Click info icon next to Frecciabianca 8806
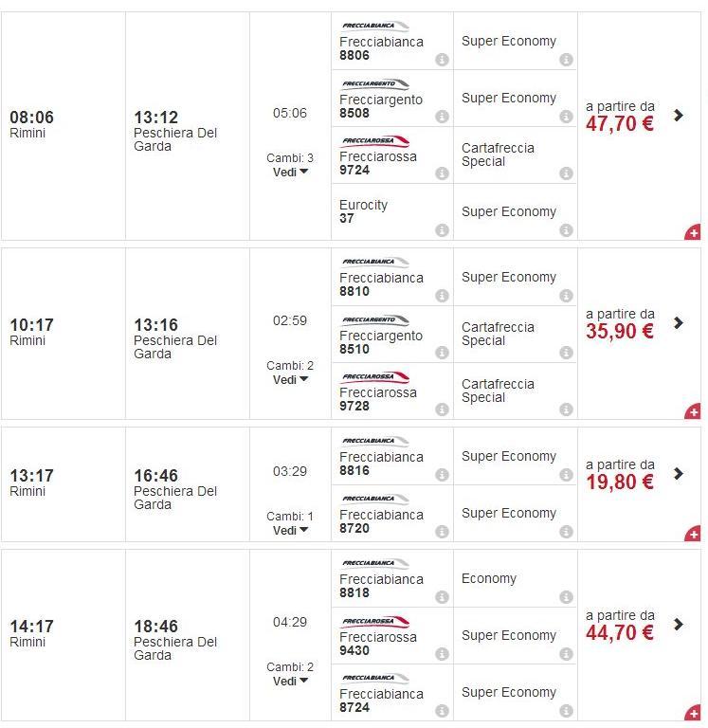 coord(442,60)
